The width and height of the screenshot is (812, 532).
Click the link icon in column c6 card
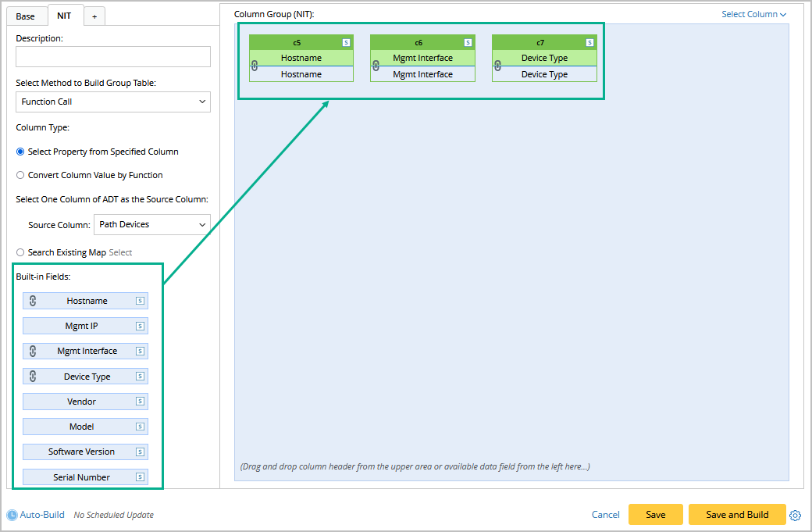376,66
